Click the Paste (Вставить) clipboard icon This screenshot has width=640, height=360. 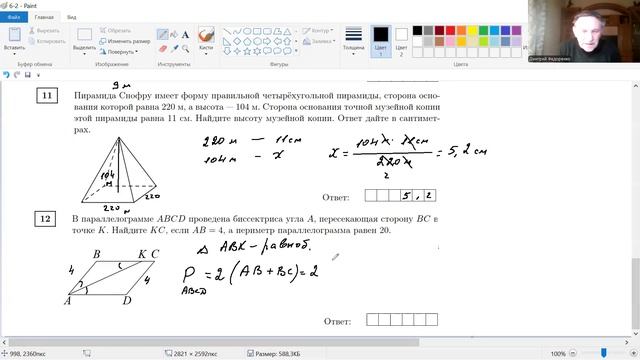(x=15, y=35)
